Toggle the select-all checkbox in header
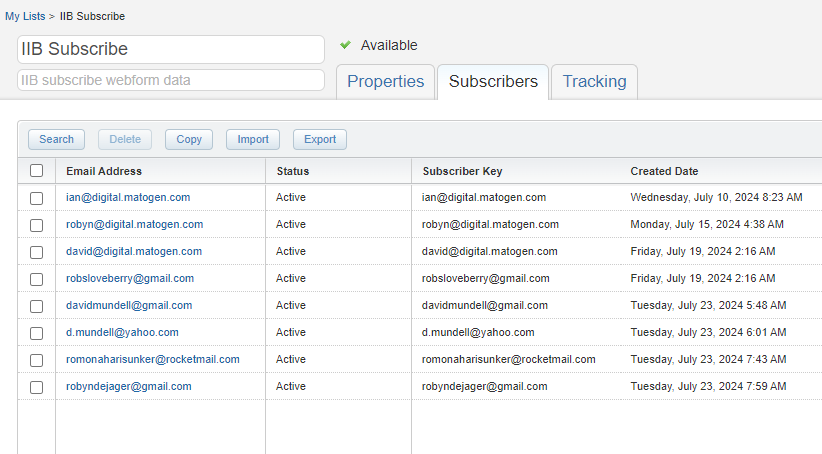 (37, 171)
